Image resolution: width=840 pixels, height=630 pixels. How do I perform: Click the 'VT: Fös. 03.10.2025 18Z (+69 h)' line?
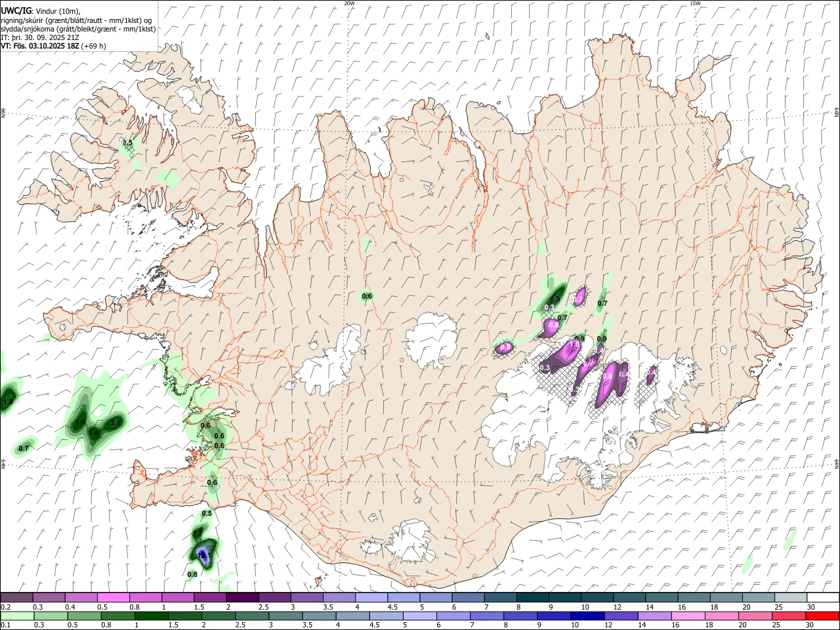[x=53, y=46]
